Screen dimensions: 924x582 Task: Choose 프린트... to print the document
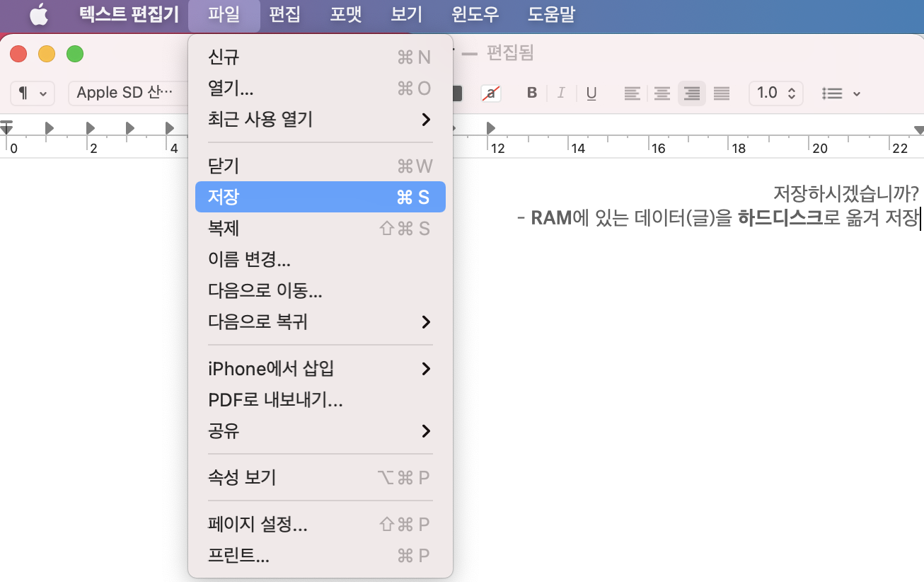point(320,555)
